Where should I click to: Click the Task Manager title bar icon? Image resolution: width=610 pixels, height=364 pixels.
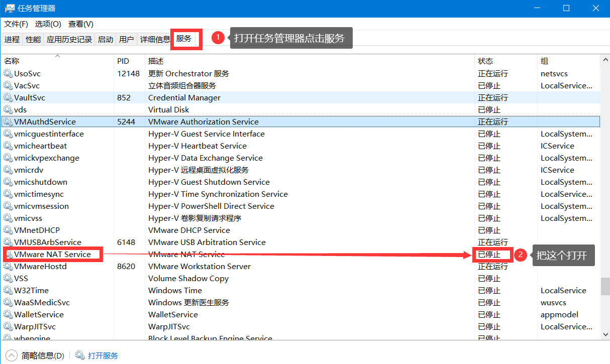pyautogui.click(x=10, y=8)
